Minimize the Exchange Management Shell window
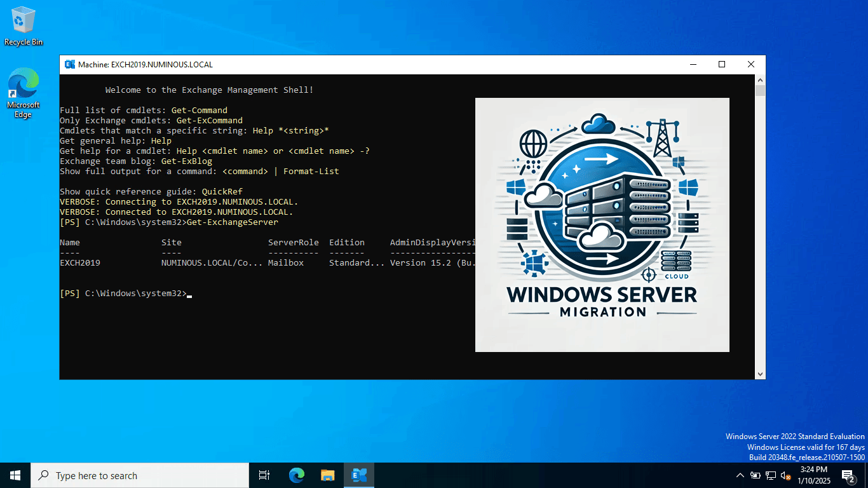Viewport: 868px width, 488px height. coord(693,64)
